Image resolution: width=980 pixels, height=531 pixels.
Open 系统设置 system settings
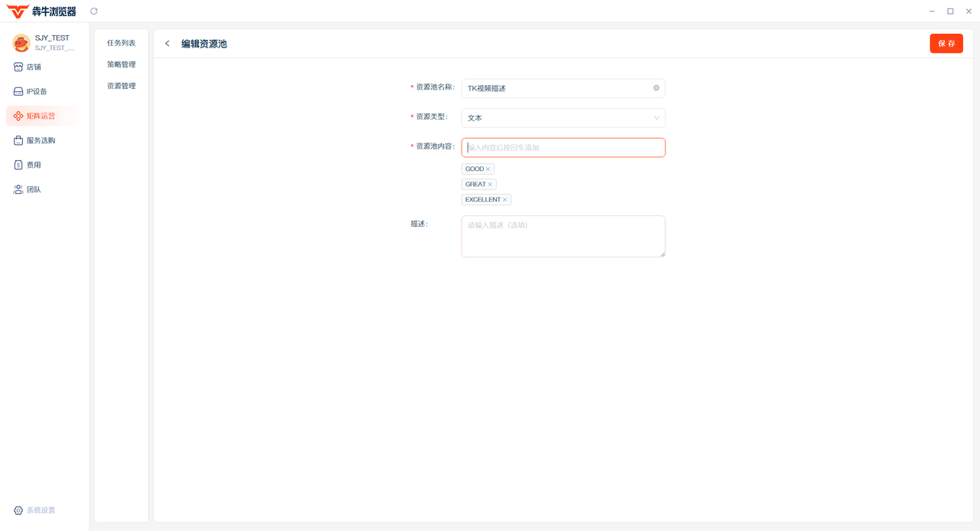click(41, 510)
